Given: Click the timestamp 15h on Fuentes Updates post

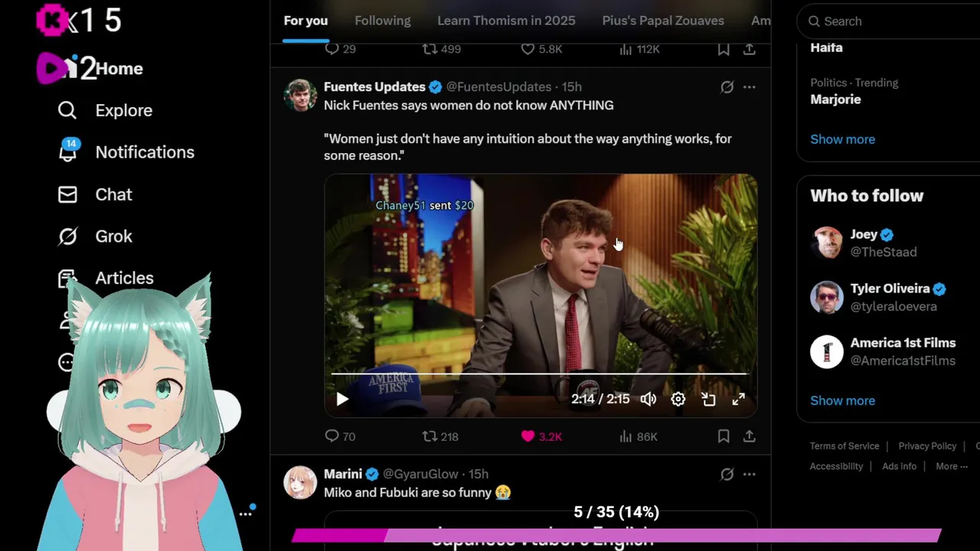Looking at the screenshot, I should point(571,86).
